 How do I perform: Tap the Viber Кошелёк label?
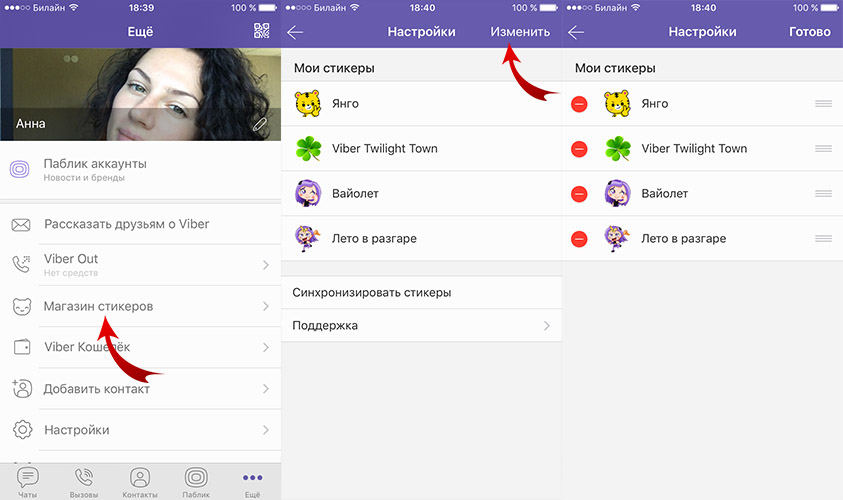(x=87, y=347)
